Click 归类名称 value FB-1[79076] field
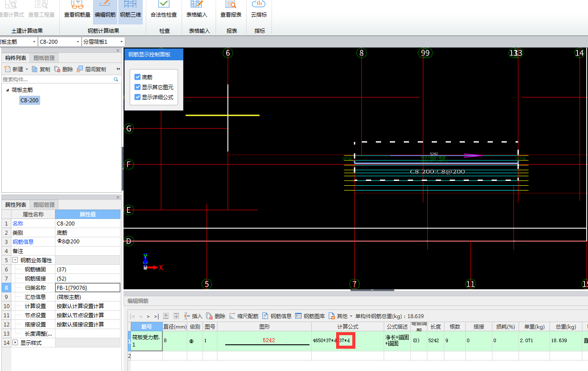Image resolution: width=588 pixels, height=371 pixels. [88, 288]
